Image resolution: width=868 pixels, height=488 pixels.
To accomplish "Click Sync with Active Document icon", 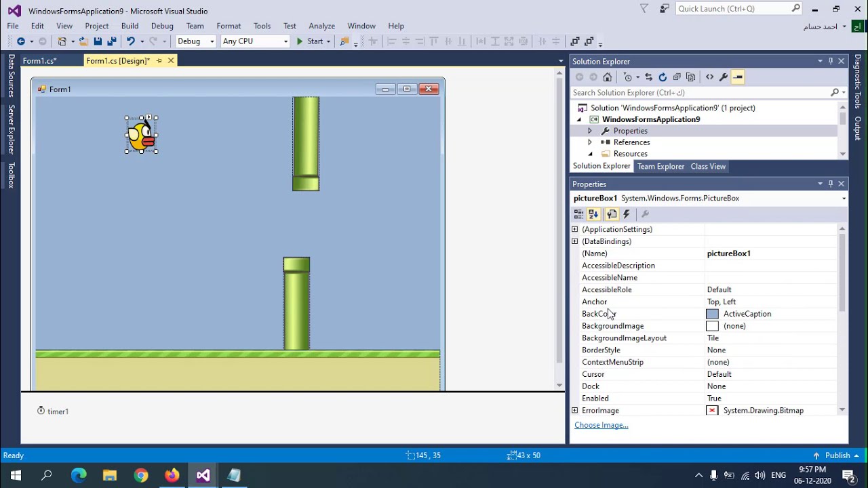I will click(x=648, y=77).
